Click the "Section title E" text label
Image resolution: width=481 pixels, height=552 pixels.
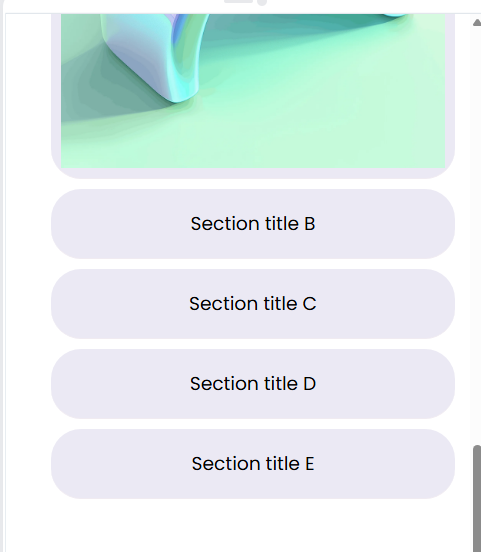(x=253, y=464)
